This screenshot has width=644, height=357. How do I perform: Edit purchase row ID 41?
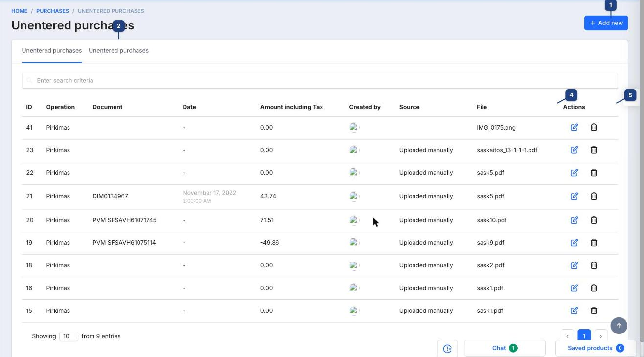click(575, 127)
